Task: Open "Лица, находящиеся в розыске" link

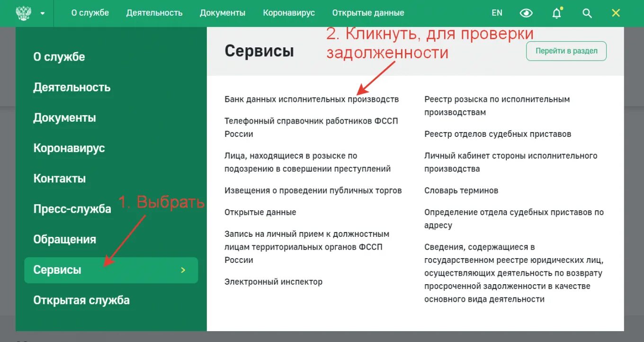Action: pos(307,162)
